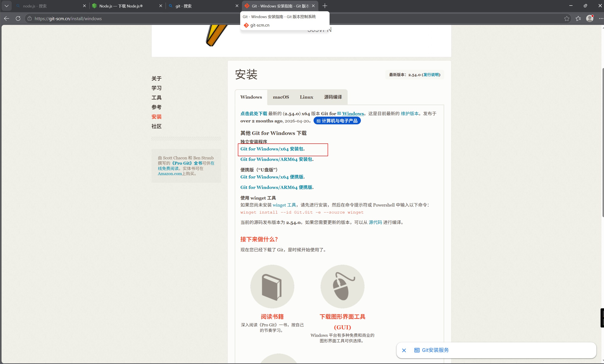This screenshot has height=364, width=604.
Task: Open the 发行说明 release notes link
Action: point(431,75)
